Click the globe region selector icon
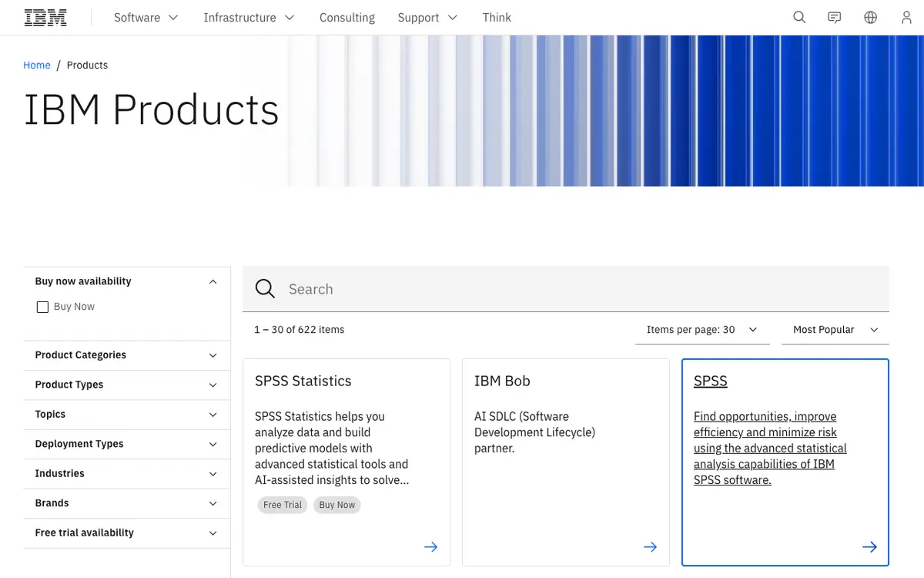This screenshot has height=578, width=924. coord(871,17)
